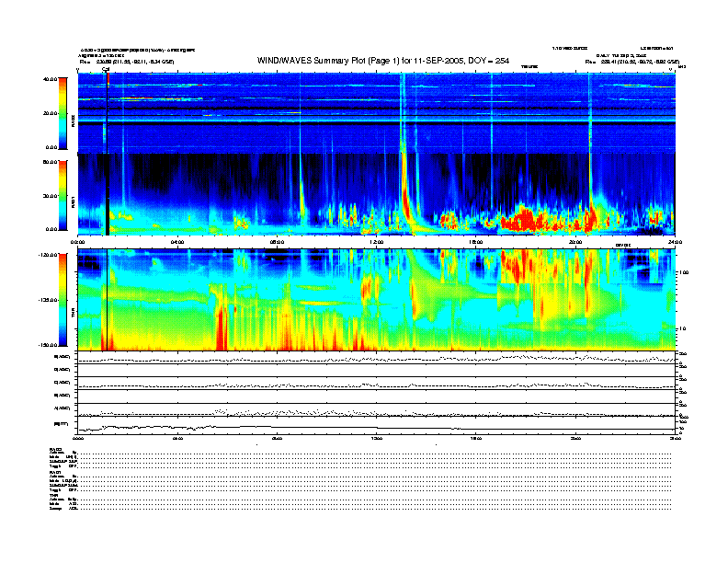Click the 20:00 tick label under RAD1 spectrogram
728x563 pixels.
pos(575,242)
